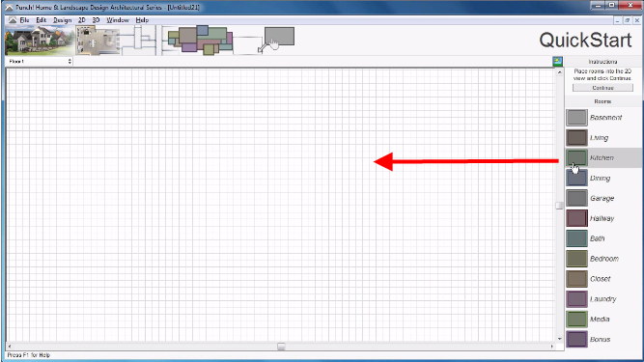
Task: Click the resize room step thumbnail
Action: coord(276,41)
